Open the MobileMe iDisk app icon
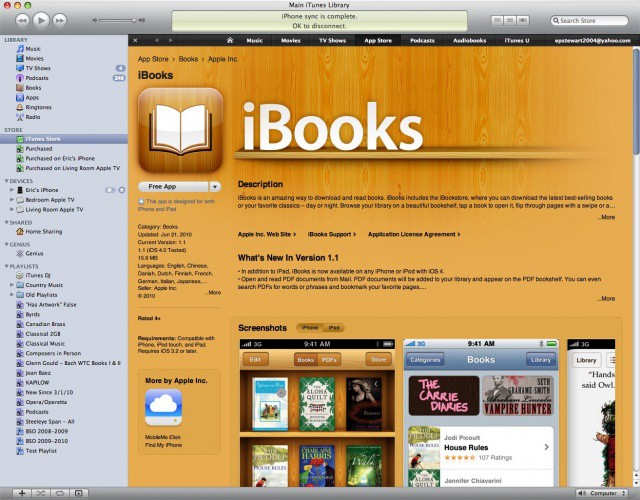The width and height of the screenshot is (640, 500). pos(162,408)
